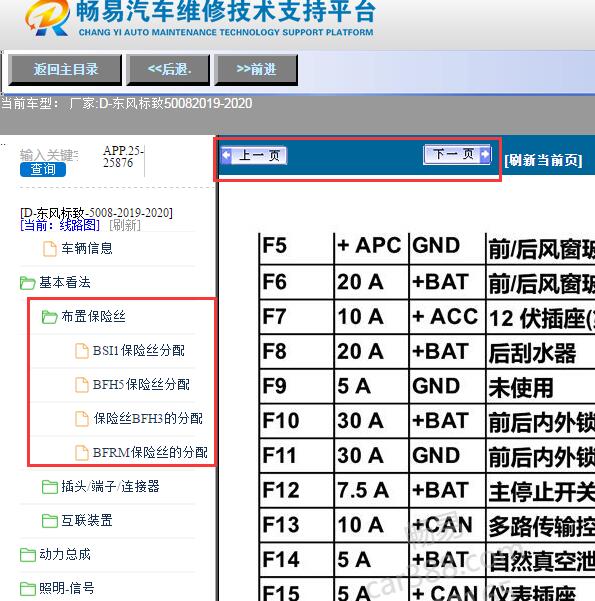Screen dimensions: 595x601
Task: Click the F10 fuse cell
Action: click(x=297, y=421)
